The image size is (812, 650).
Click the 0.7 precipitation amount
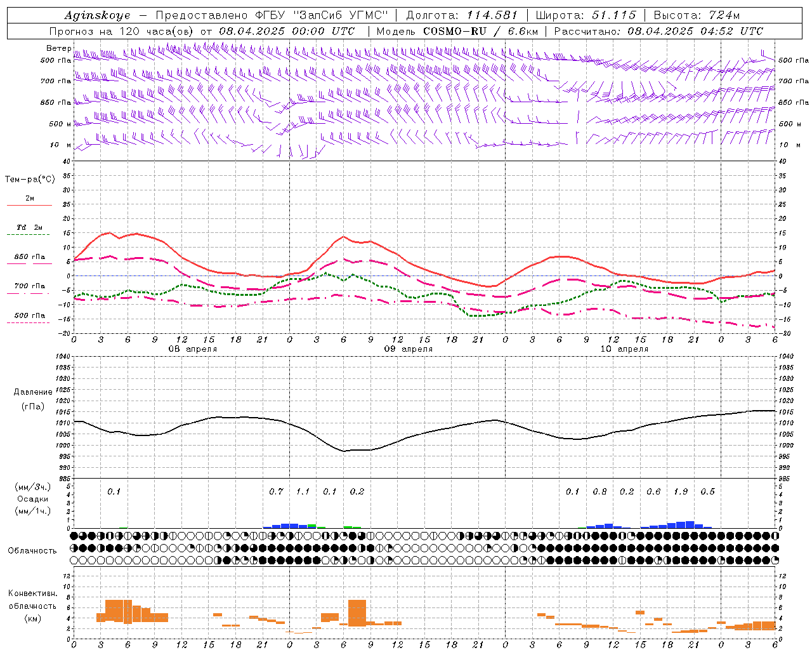click(276, 491)
